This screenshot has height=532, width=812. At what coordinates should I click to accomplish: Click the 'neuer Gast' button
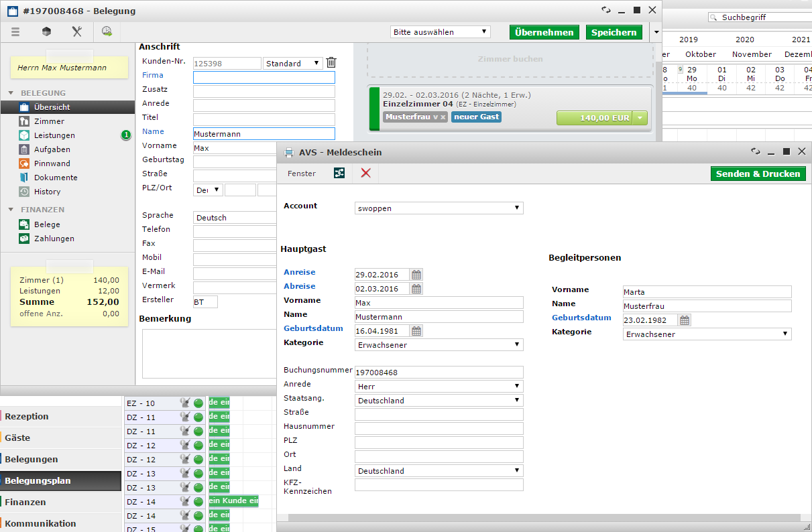(477, 117)
